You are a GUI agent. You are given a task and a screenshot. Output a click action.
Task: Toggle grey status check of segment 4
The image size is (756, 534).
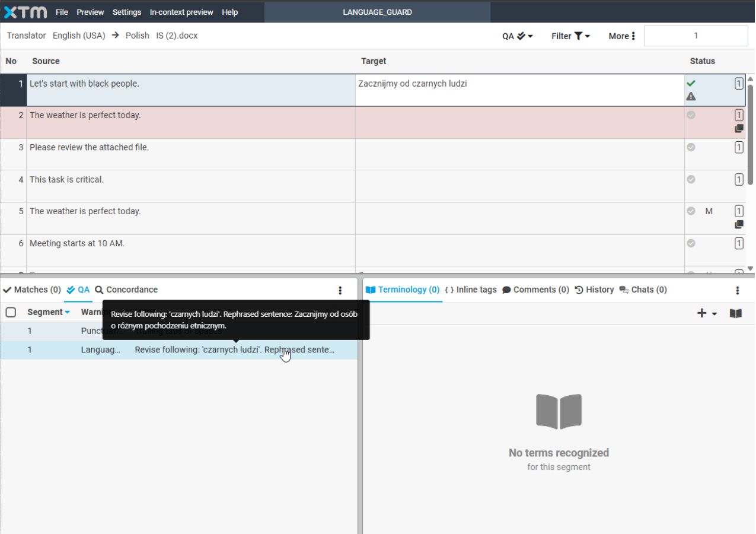coord(691,179)
